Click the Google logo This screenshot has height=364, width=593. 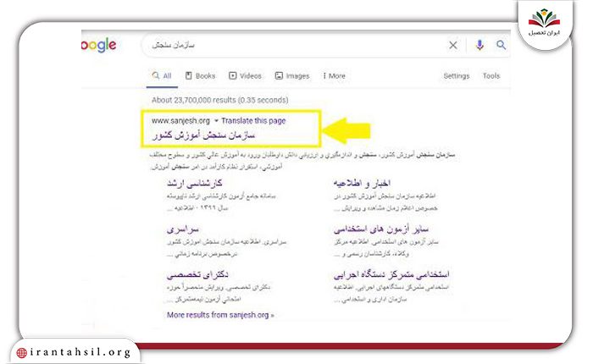[99, 46]
